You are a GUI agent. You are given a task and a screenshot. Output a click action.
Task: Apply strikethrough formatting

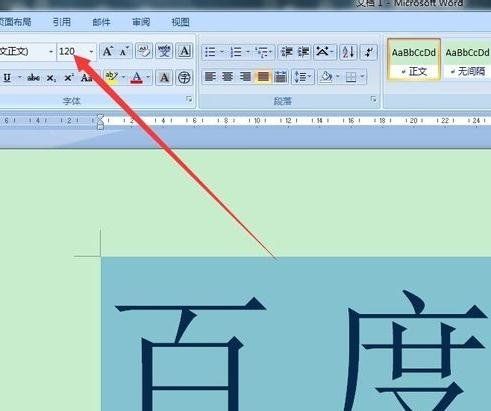[33, 78]
